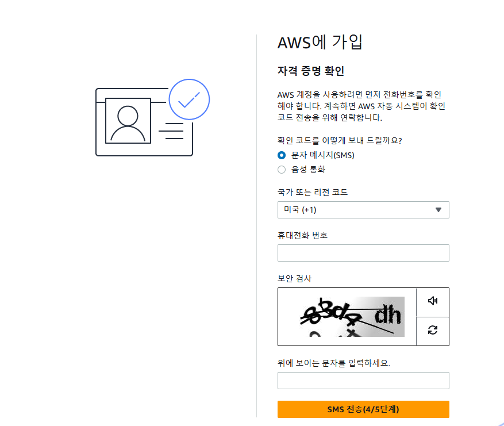The width and height of the screenshot is (504, 426).
Task: Choose 음성 통화 as the contact method
Action: pyautogui.click(x=281, y=170)
